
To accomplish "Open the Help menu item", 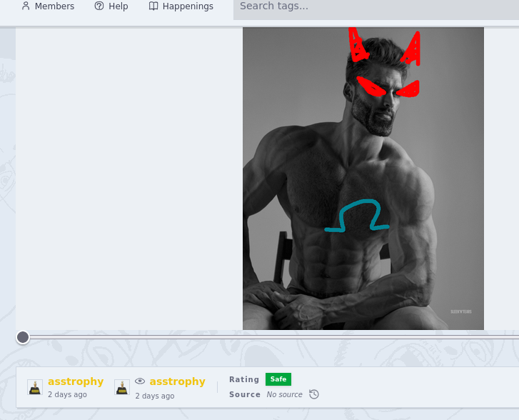I will (x=111, y=6).
